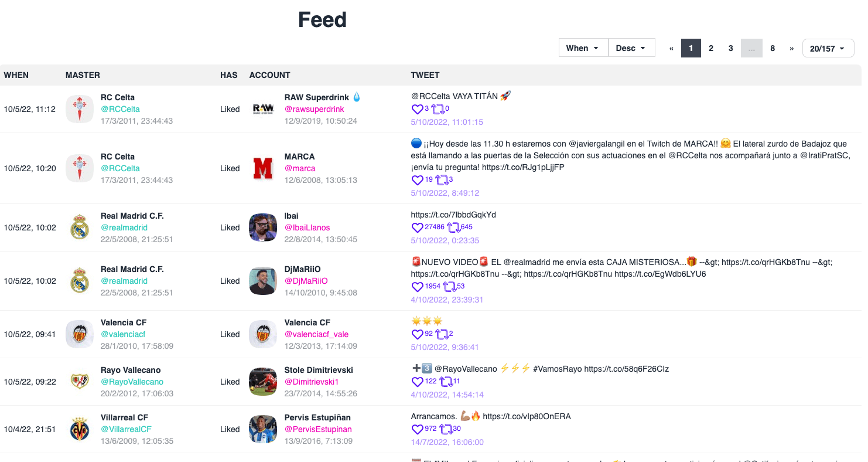Open the When sort field dropdown

coord(583,47)
